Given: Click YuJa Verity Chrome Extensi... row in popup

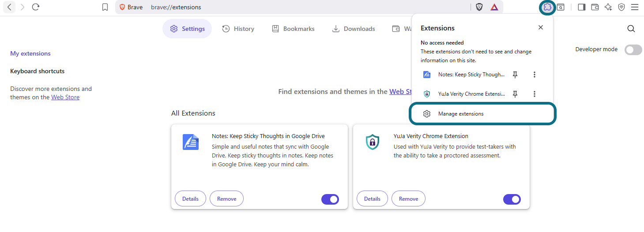Looking at the screenshot, I should [471, 94].
